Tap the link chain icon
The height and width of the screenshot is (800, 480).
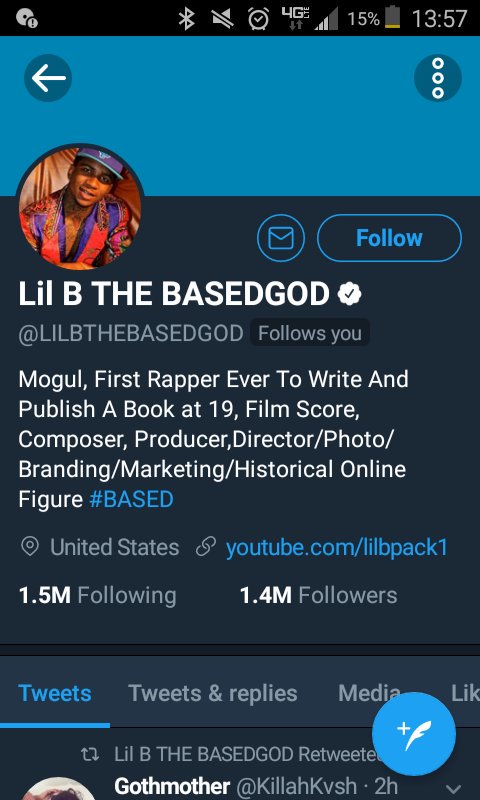[206, 547]
